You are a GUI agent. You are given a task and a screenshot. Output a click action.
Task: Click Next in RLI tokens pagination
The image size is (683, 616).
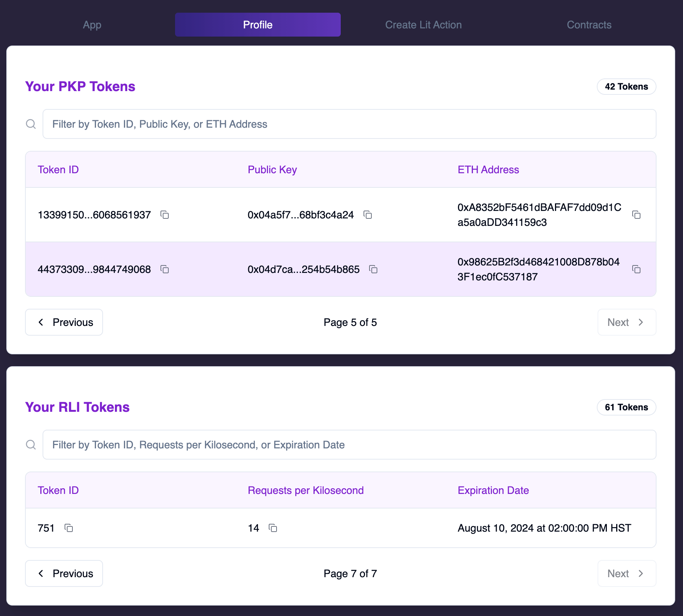pos(626,573)
